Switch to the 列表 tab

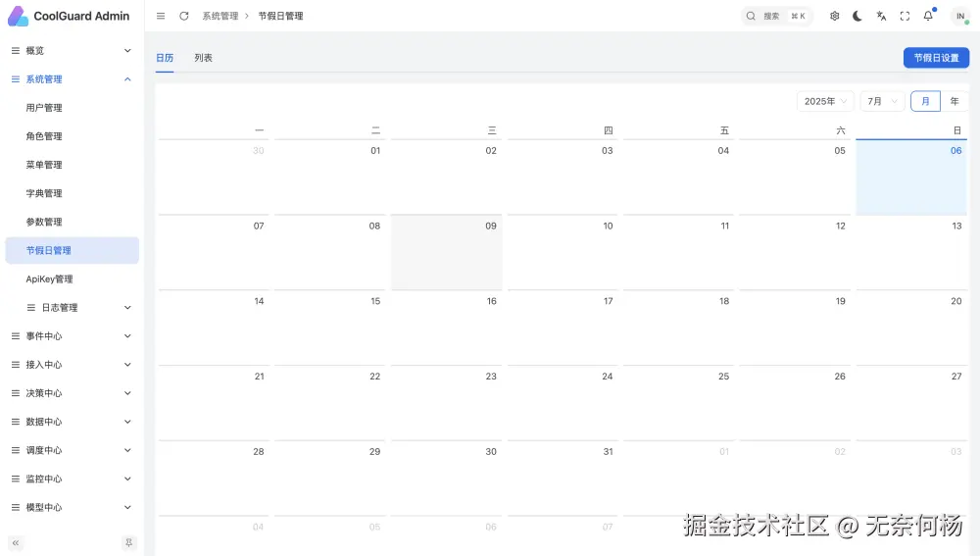click(203, 58)
